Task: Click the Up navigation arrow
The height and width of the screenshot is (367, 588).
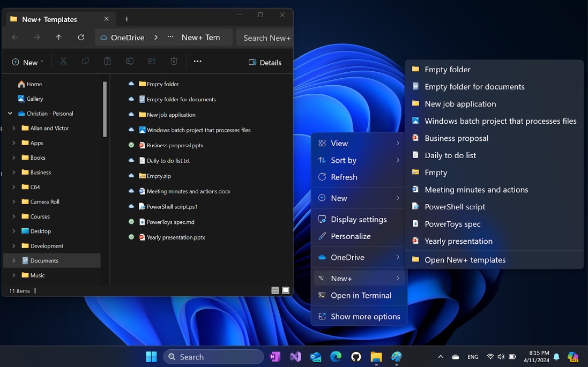Action: [58, 37]
